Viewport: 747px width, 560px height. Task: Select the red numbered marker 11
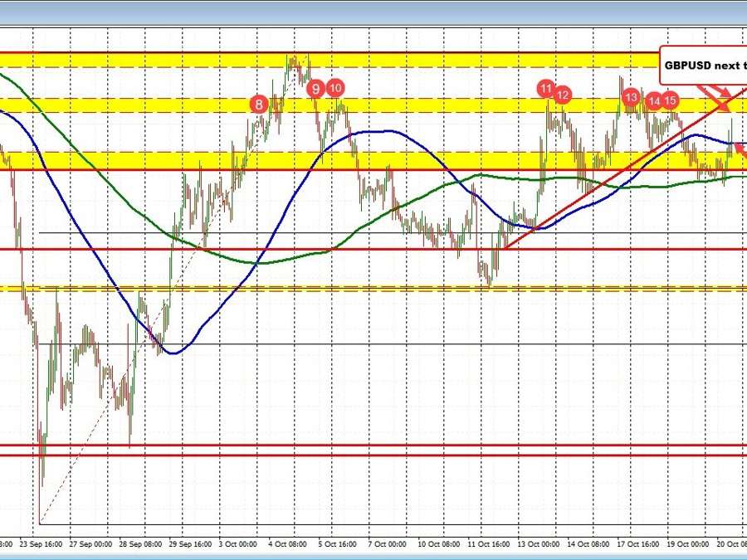[x=546, y=87]
